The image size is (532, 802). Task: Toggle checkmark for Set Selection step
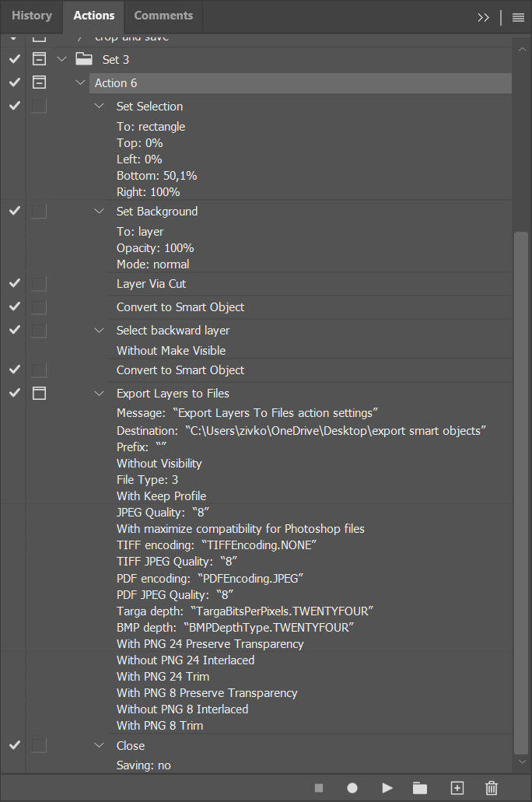(x=14, y=107)
